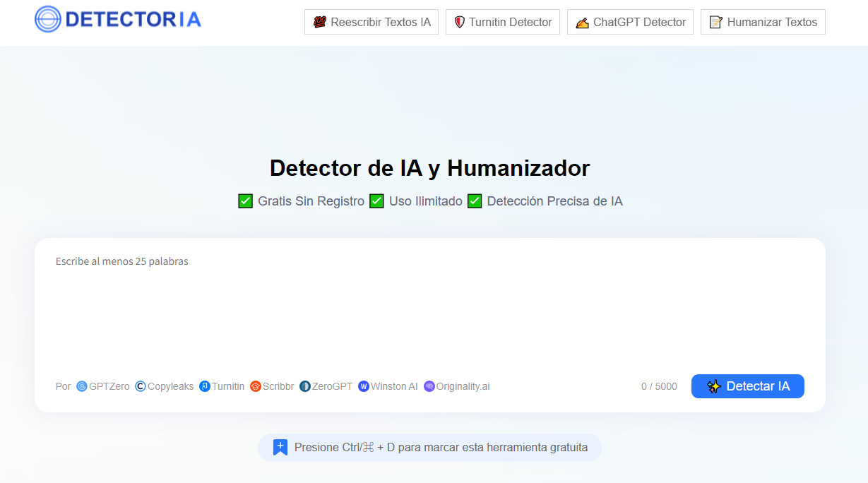
Task: Open the Reescribir Textos IA page
Action: click(371, 22)
